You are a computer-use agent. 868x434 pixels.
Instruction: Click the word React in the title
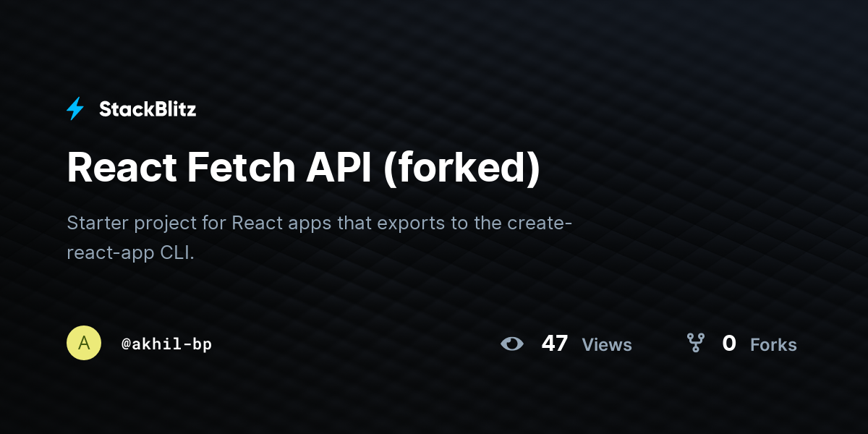pos(122,168)
